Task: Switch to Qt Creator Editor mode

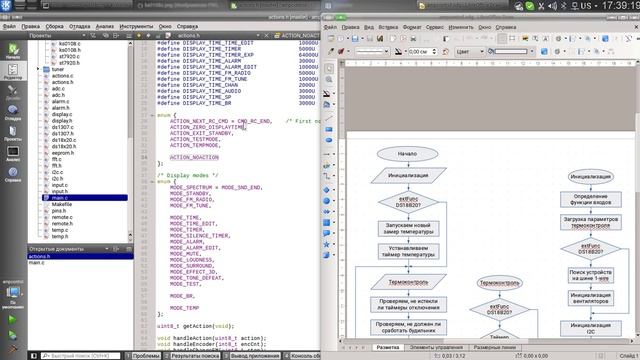Action: click(x=13, y=71)
